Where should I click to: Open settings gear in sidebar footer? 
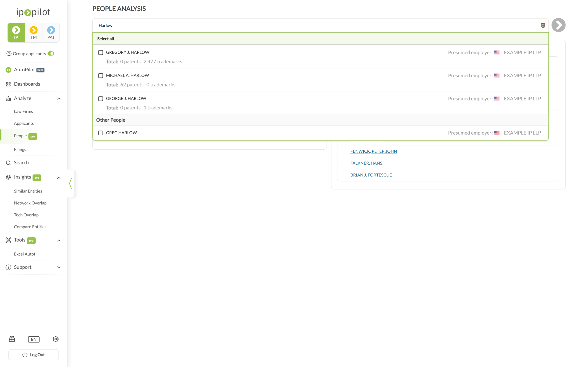coord(56,339)
